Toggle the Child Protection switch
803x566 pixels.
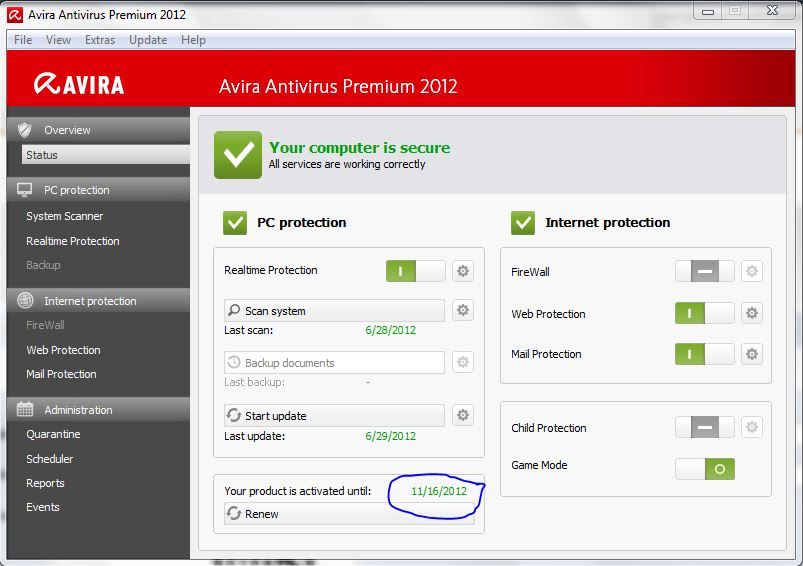pos(705,427)
